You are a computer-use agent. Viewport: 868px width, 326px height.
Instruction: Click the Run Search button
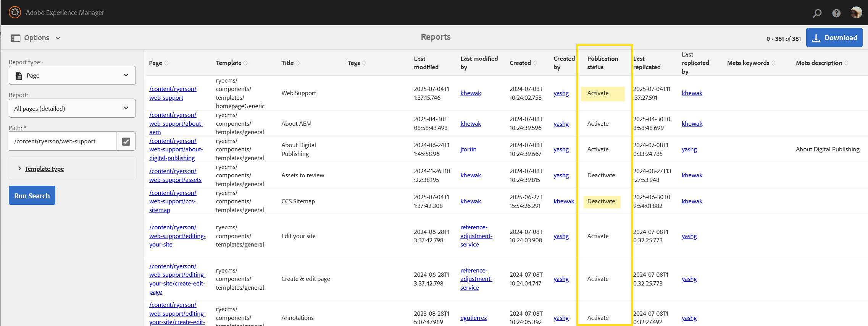coord(32,196)
